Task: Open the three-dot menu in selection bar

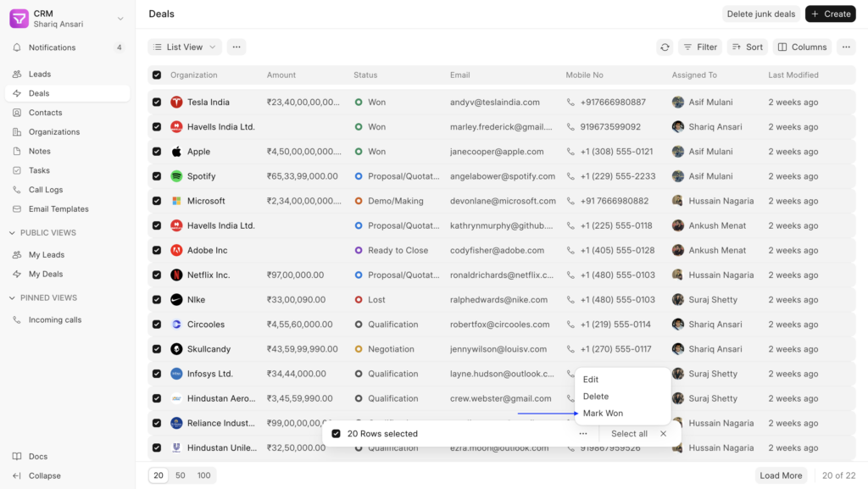Action: click(583, 434)
